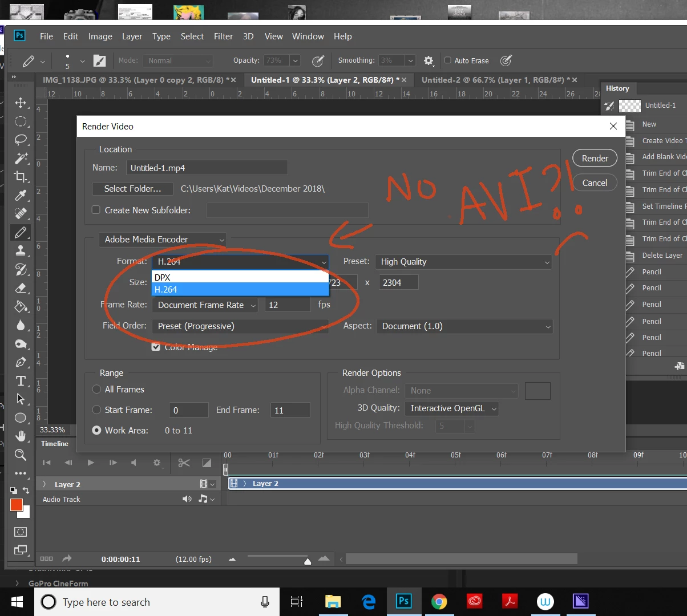Image resolution: width=687 pixels, height=616 pixels.
Task: Select the Paint Bucket tool
Action: click(x=21, y=306)
